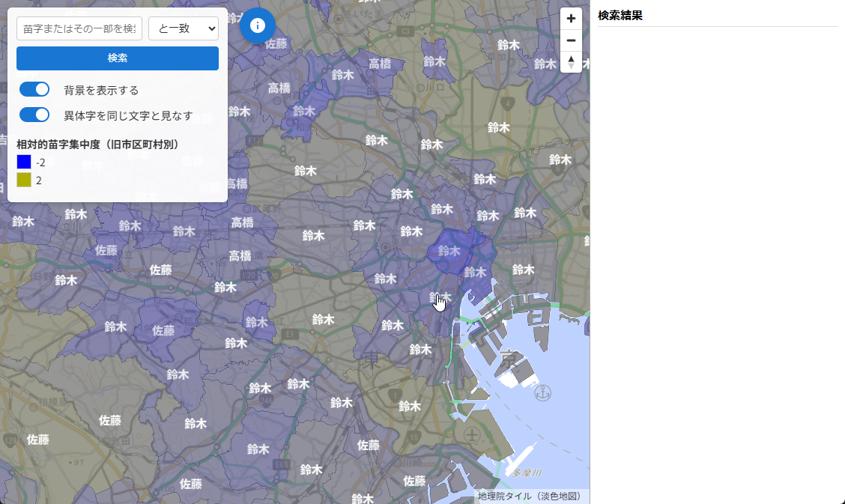Click the blue -2 legend swatch
845x504 pixels.
pyautogui.click(x=24, y=162)
